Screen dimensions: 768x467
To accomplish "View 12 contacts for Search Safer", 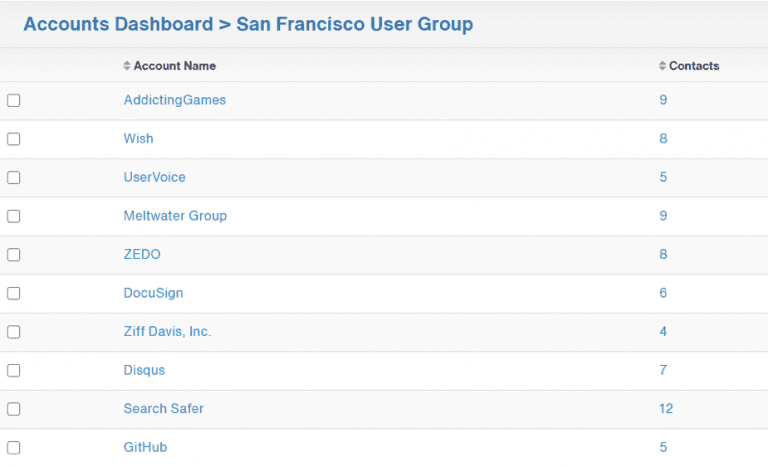I will tap(666, 409).
